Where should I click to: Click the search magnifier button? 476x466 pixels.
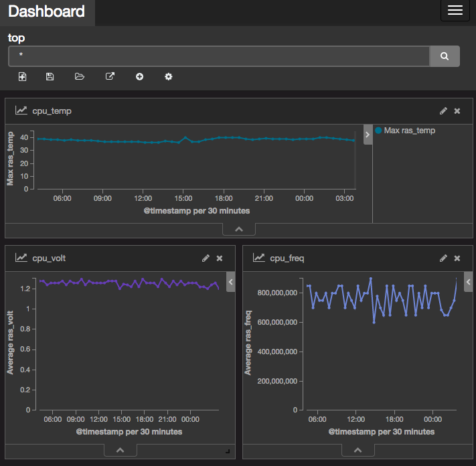[x=445, y=57]
